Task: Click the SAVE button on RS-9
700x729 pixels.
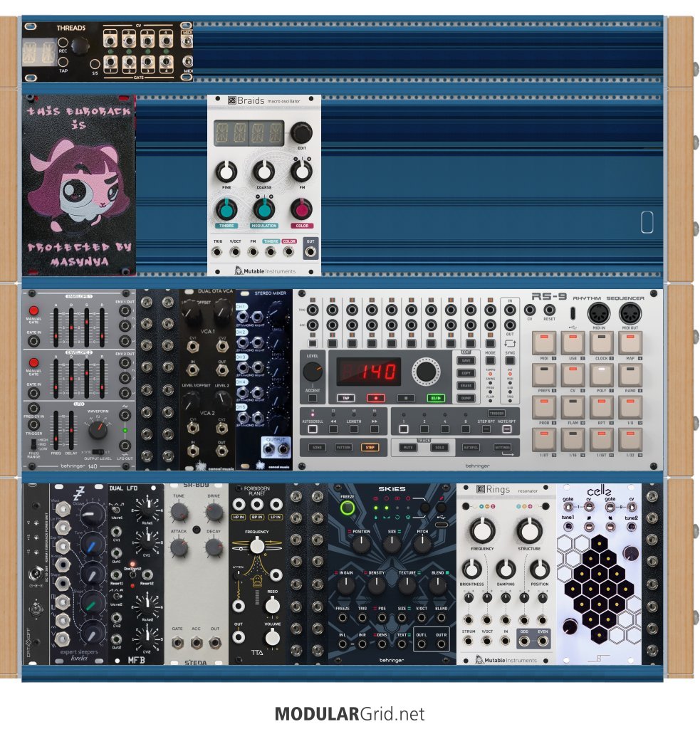Action: [466, 361]
